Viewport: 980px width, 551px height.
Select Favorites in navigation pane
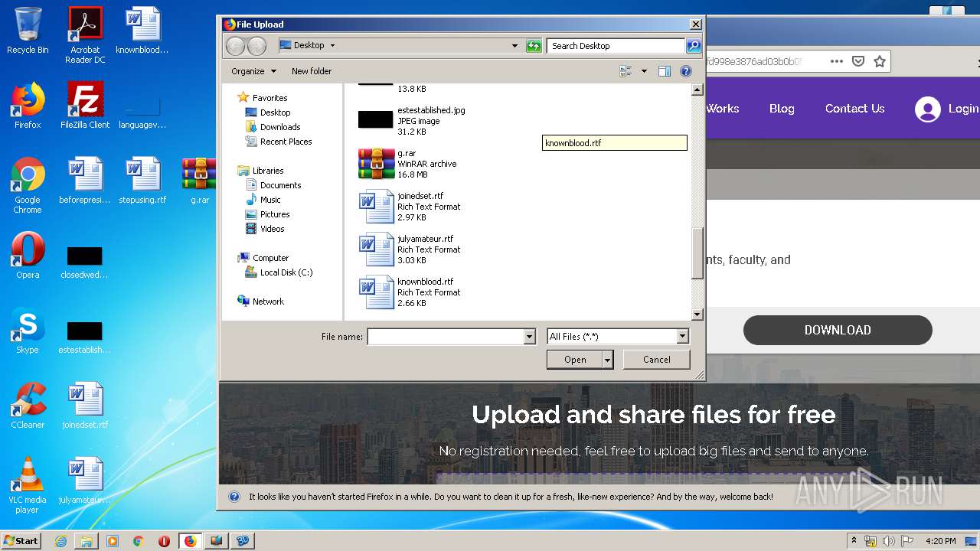[263, 98]
